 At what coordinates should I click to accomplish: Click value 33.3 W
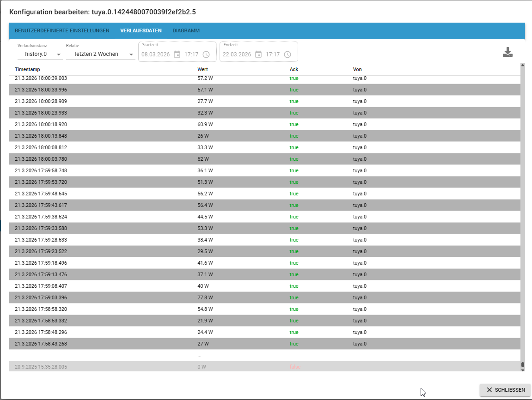[x=205, y=147]
